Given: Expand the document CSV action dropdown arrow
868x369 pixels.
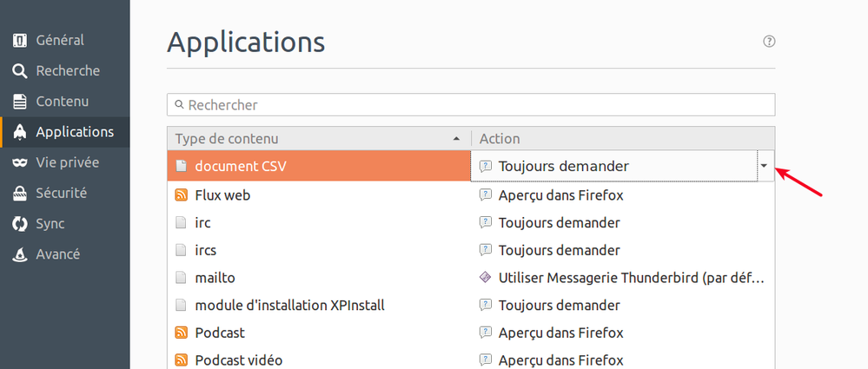Looking at the screenshot, I should (764, 166).
